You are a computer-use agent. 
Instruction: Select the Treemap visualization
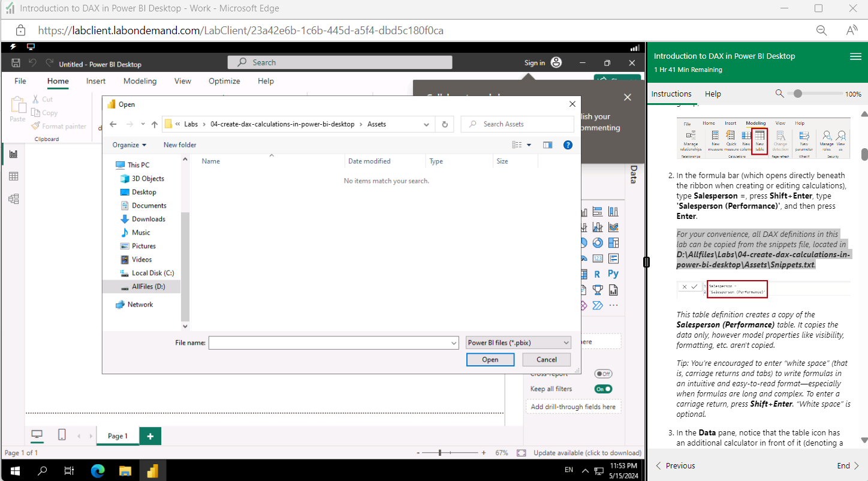pyautogui.click(x=613, y=242)
